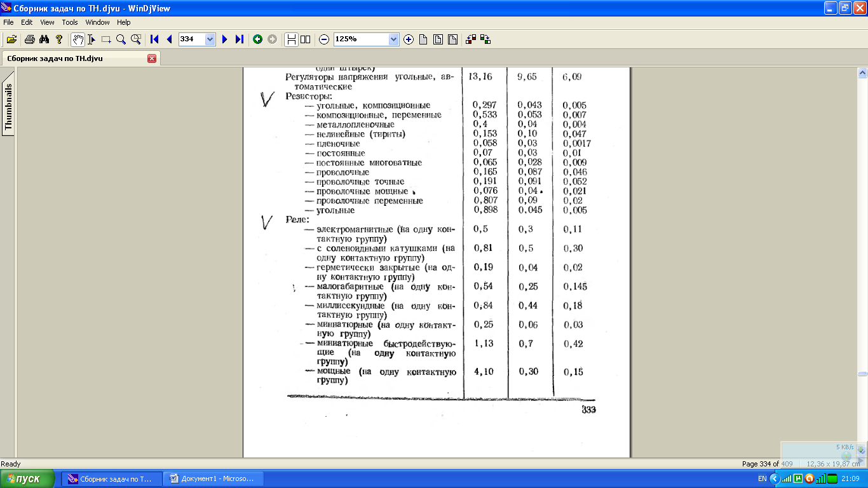The image size is (868, 488).
Task: Choose the text selection cursor tool
Action: 92,39
